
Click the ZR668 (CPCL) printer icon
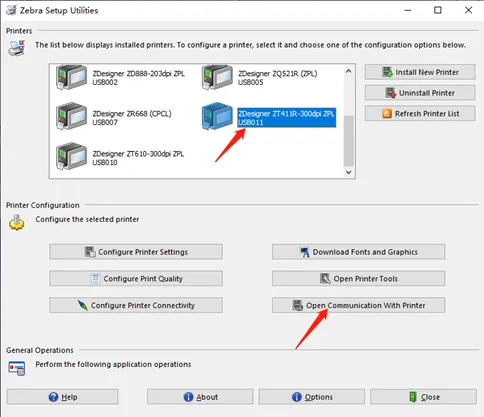point(71,117)
